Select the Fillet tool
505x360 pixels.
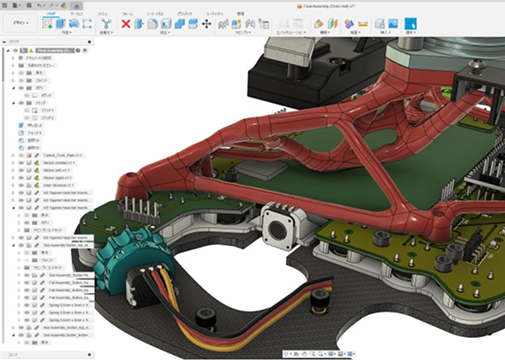click(x=153, y=24)
